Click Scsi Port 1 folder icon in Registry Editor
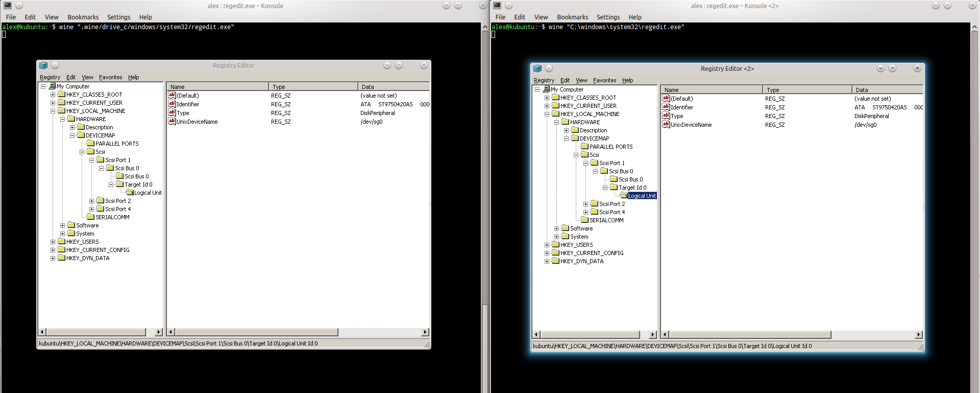The height and width of the screenshot is (393, 980). coord(100,160)
